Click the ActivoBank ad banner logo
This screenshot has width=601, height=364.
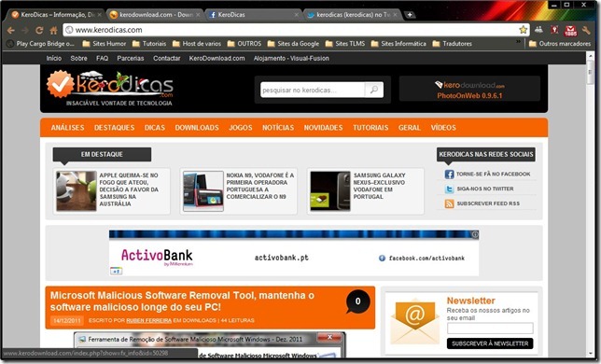click(157, 257)
